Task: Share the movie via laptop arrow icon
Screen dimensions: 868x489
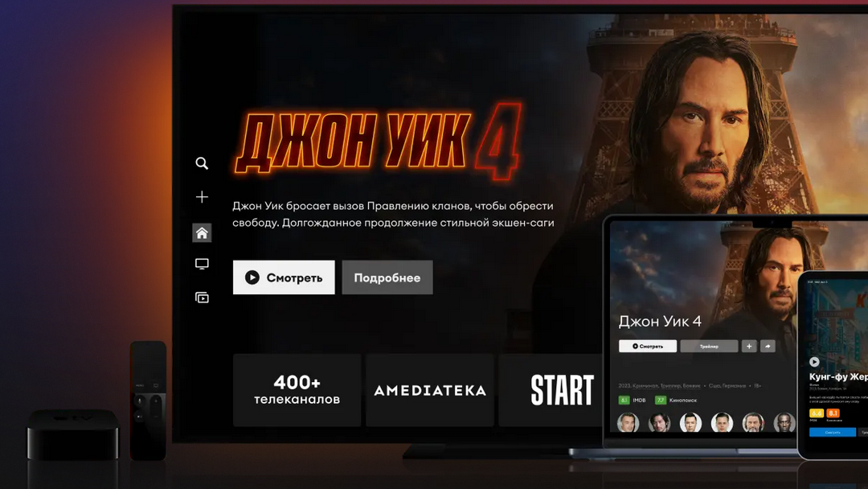Action: tap(768, 346)
